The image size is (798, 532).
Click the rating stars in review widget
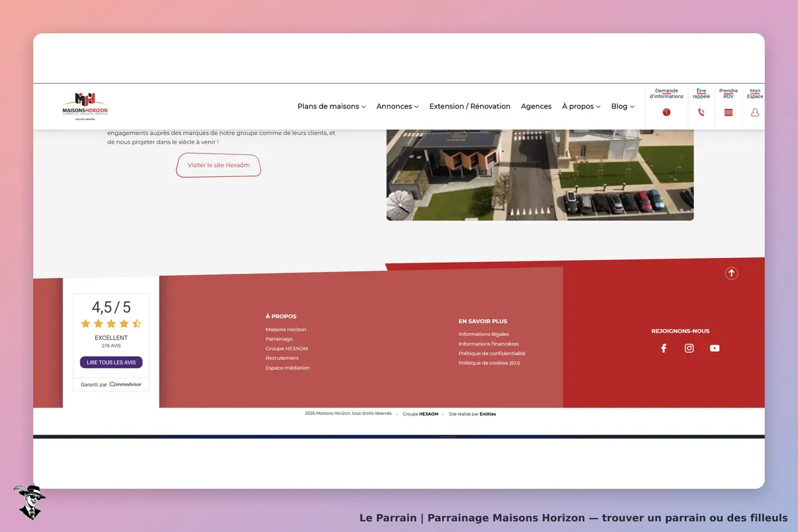click(111, 324)
